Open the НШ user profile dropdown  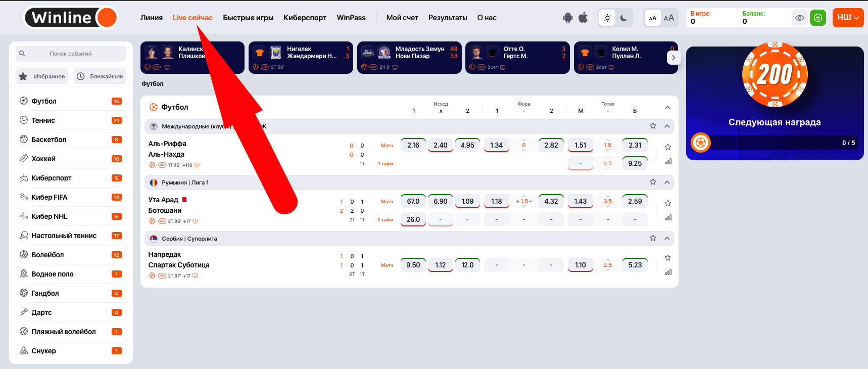coord(848,18)
